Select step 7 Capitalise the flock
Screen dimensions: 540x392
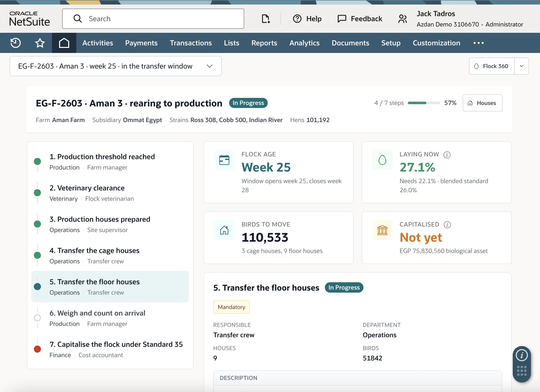coord(110,349)
